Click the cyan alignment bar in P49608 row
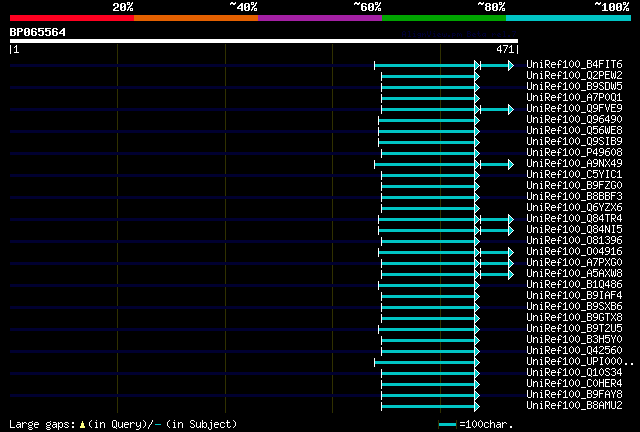The width and height of the screenshot is (640, 432). click(430, 154)
